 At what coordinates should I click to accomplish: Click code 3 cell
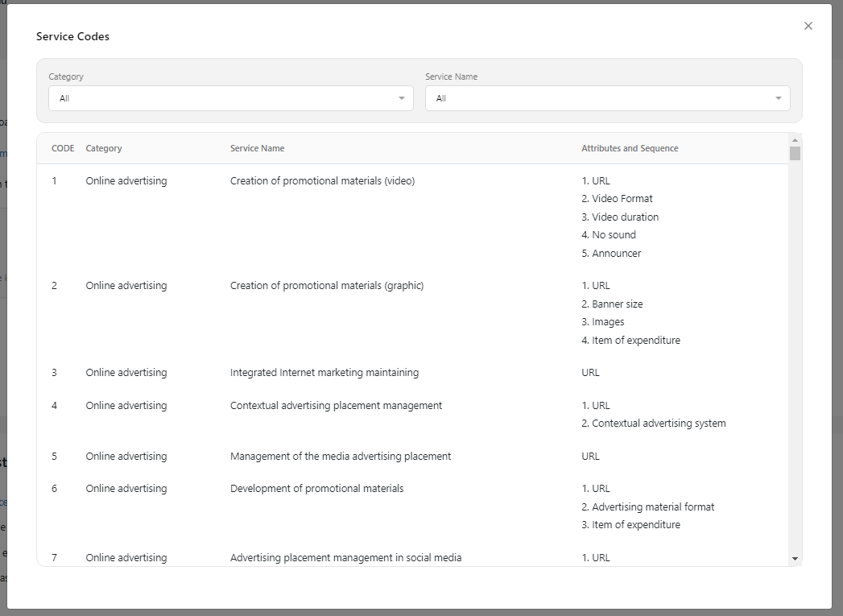[54, 373]
